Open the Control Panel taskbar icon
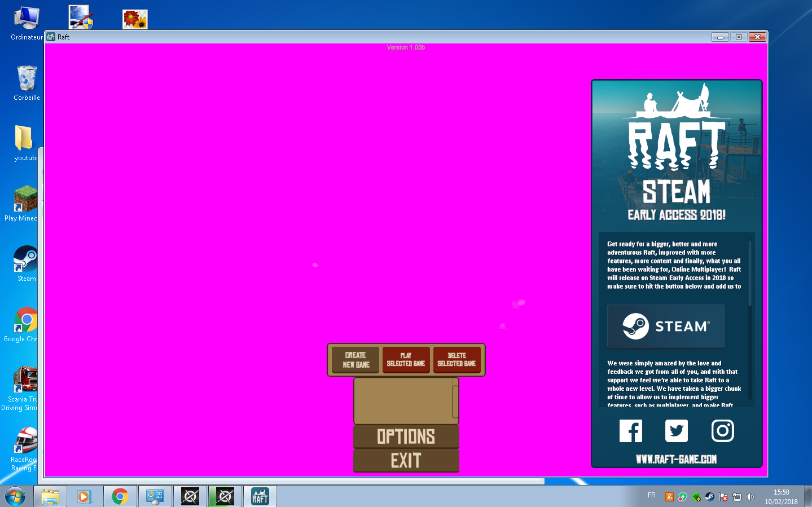 click(x=155, y=496)
